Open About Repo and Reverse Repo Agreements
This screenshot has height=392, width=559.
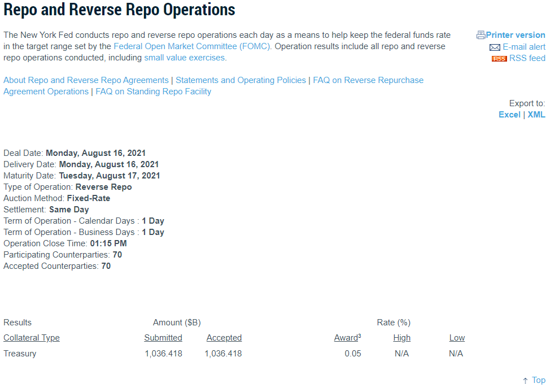[86, 80]
